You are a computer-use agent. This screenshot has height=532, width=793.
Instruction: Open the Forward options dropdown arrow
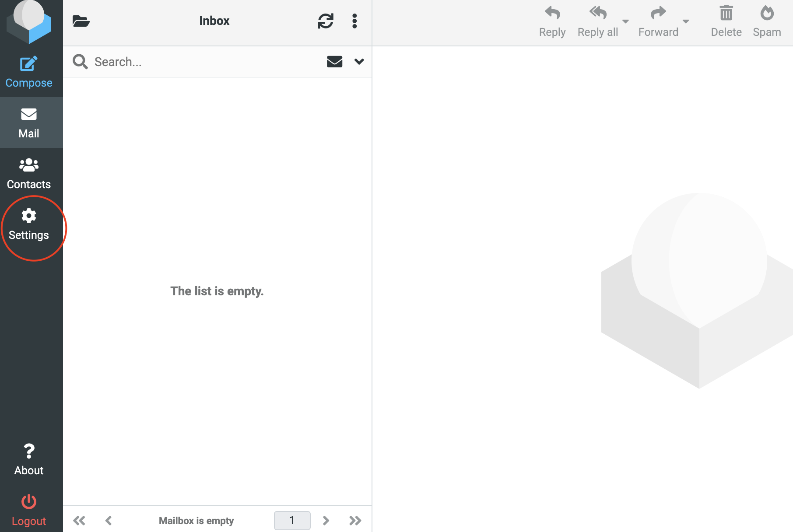click(x=686, y=21)
